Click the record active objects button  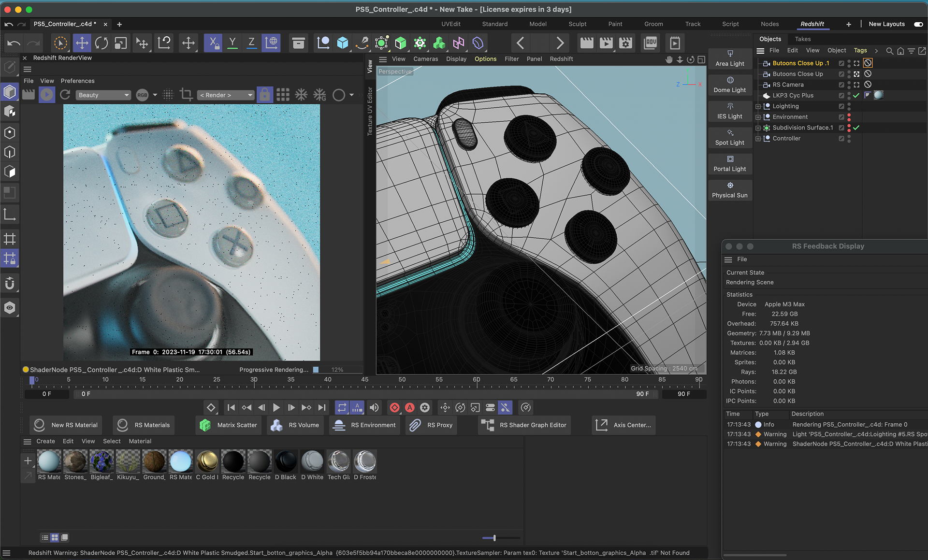coord(394,407)
